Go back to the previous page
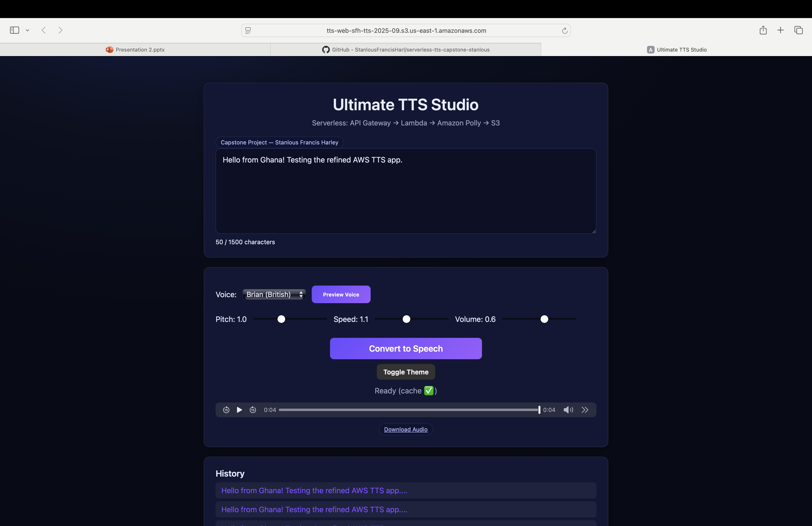Viewport: 812px width, 526px height. click(44, 30)
